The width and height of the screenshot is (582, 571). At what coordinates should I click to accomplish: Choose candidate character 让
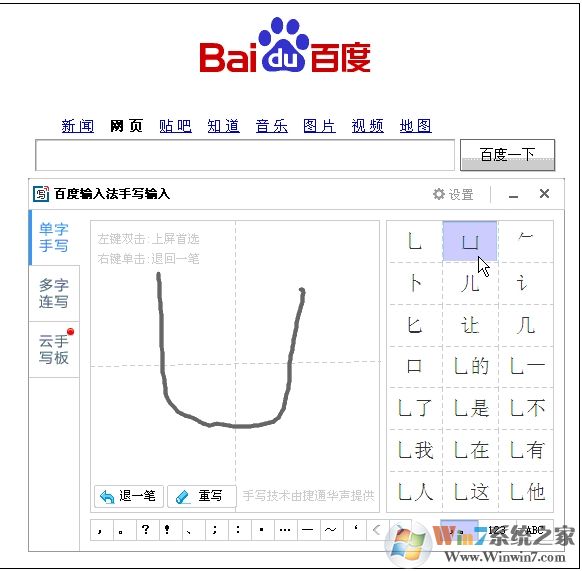coord(470,326)
